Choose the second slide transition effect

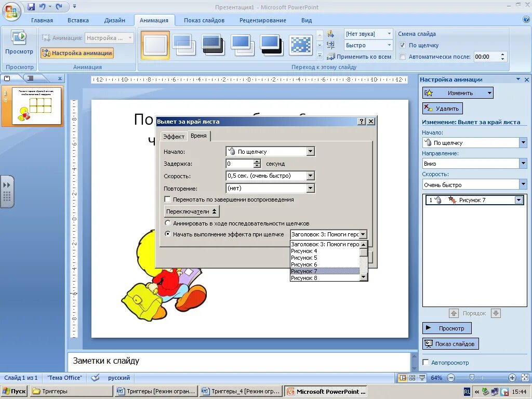click(x=184, y=45)
